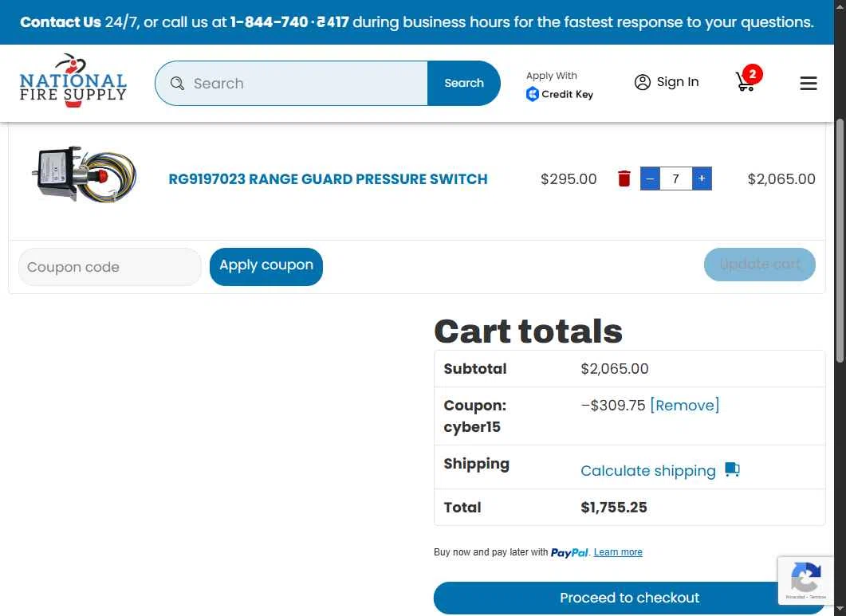Click the blue Search button
The image size is (846, 616).
click(x=463, y=83)
